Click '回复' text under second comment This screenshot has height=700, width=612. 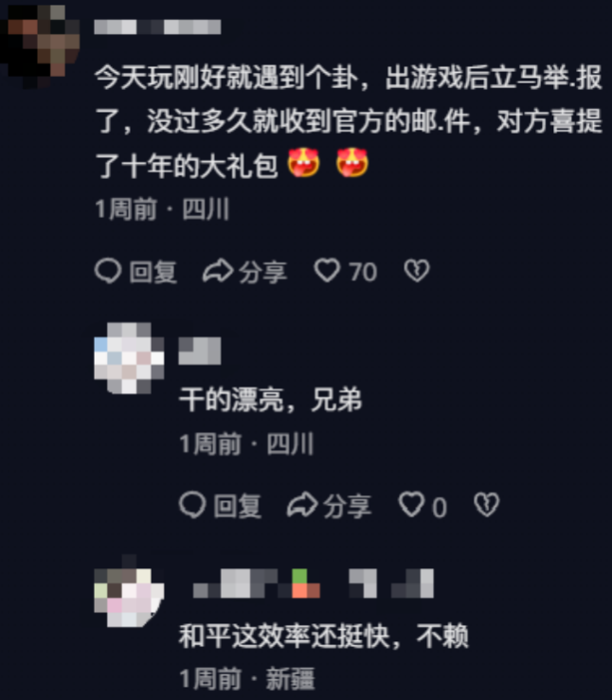pyautogui.click(x=238, y=506)
